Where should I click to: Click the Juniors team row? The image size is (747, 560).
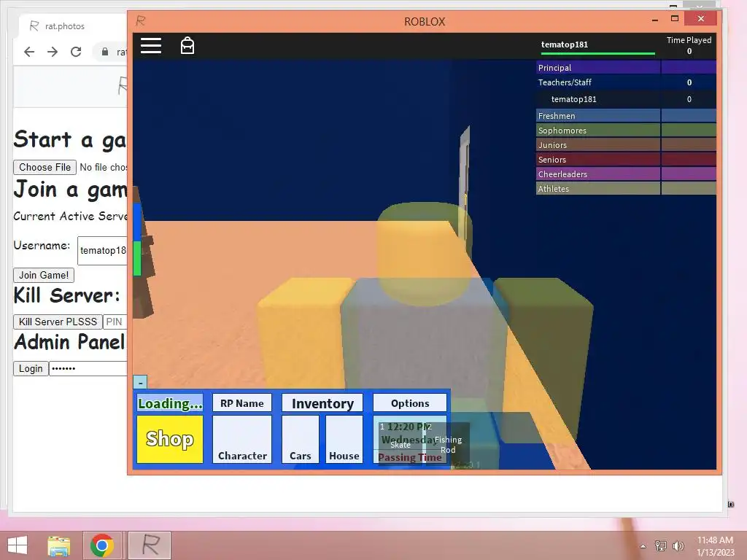point(626,145)
